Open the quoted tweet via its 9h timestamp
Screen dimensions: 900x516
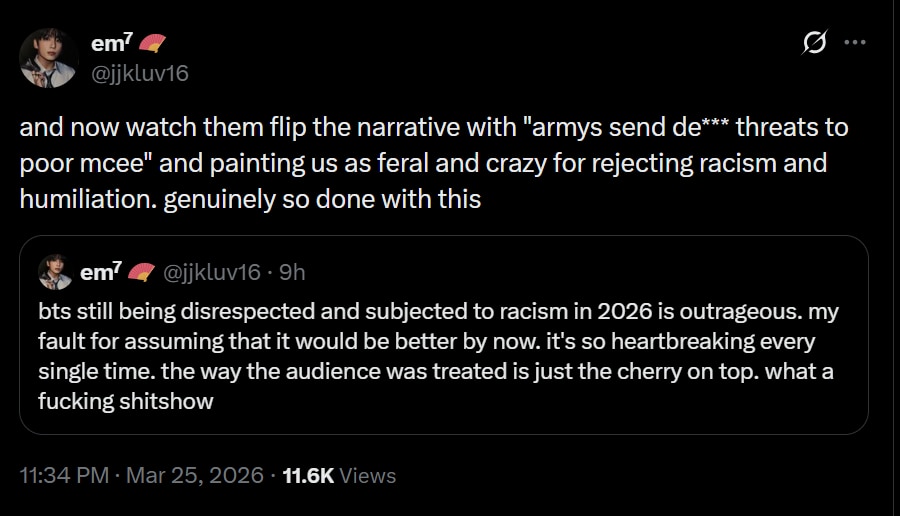pyautogui.click(x=293, y=272)
